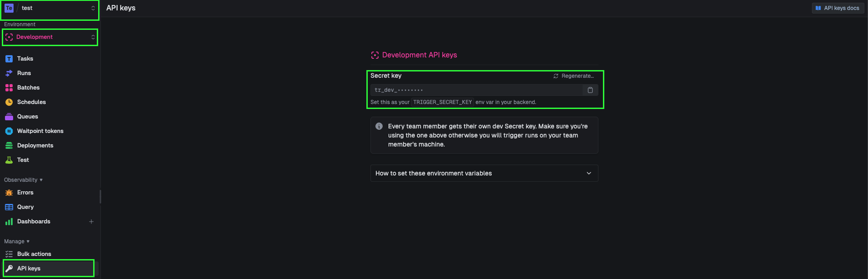Viewport: 868px width, 279px height.
Task: Copy the secret key with clipboard icon
Action: (x=590, y=90)
